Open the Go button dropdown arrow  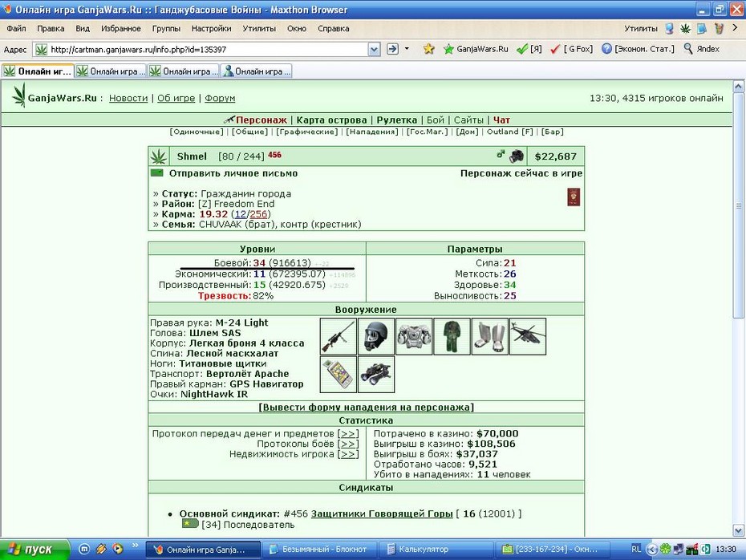click(x=407, y=48)
